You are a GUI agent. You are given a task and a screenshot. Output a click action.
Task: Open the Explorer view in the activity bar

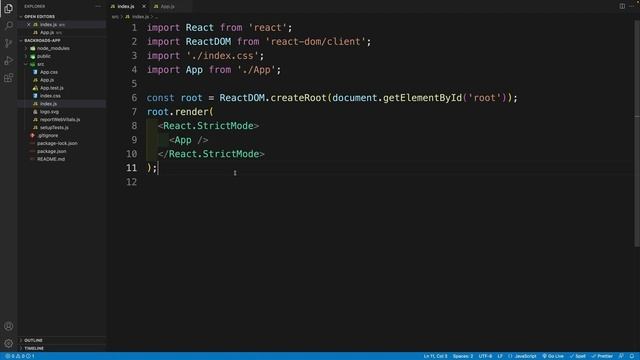[x=8, y=8]
